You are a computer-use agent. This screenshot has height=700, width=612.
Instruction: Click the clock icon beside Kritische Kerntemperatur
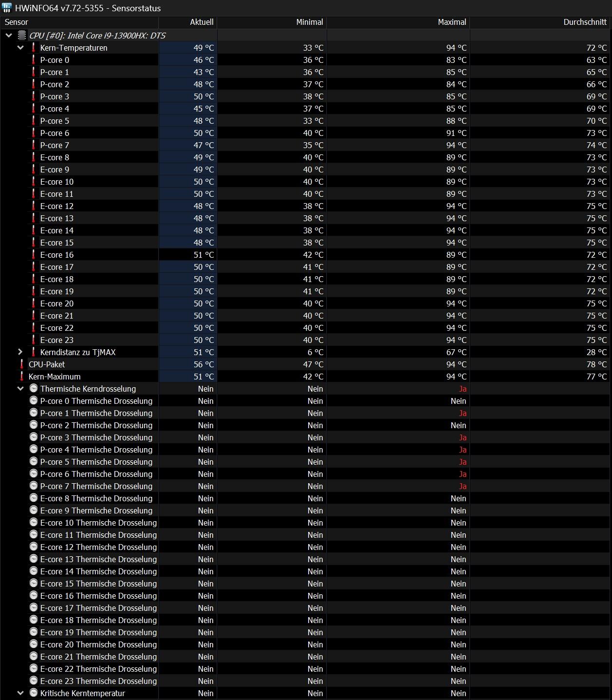point(34,693)
